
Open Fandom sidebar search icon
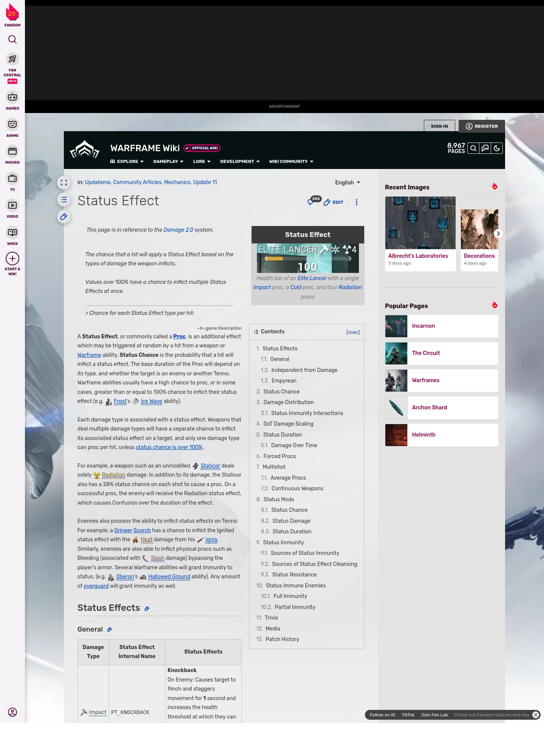click(12, 39)
